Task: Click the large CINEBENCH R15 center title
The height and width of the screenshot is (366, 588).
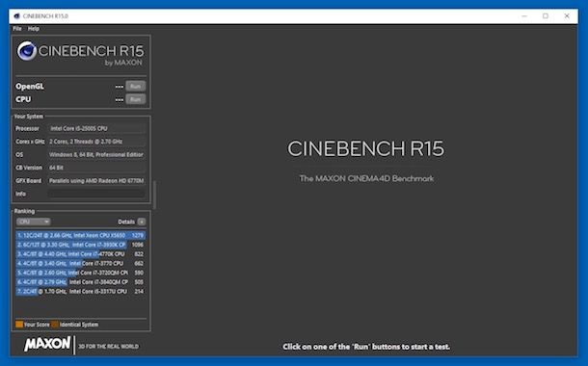Action: click(365, 148)
